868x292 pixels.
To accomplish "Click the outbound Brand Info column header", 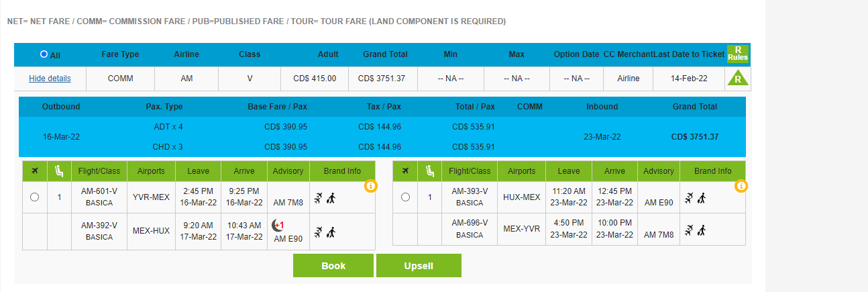I will click(x=342, y=171).
